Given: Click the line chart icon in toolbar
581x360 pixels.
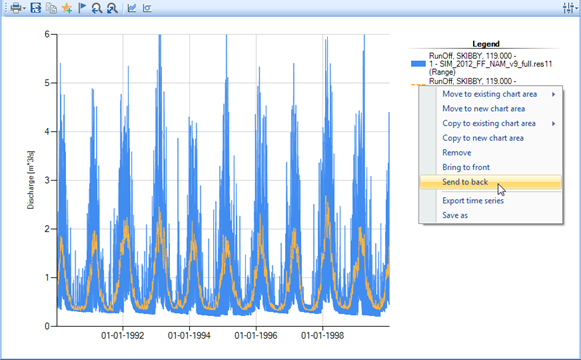Looking at the screenshot, I should point(132,8).
